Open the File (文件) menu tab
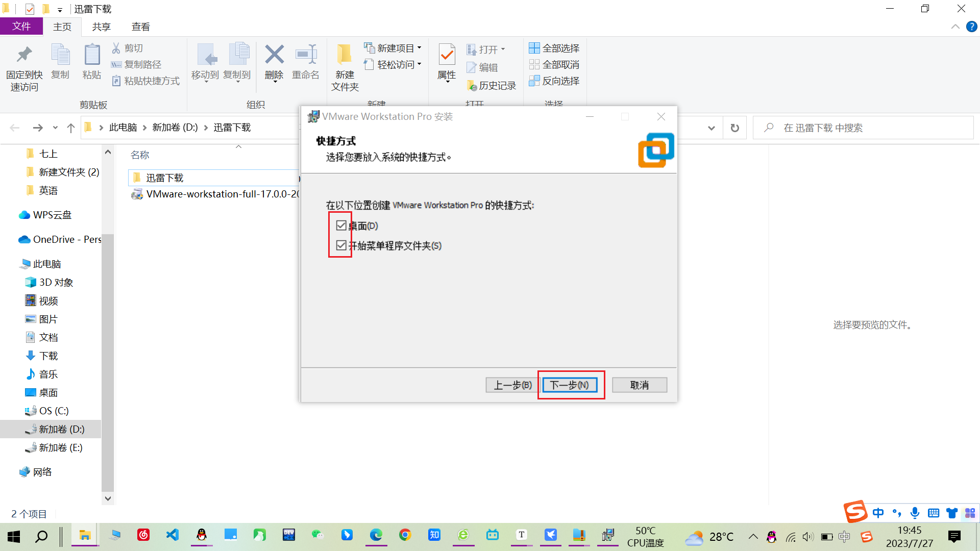This screenshot has width=980, height=551. tap(21, 27)
